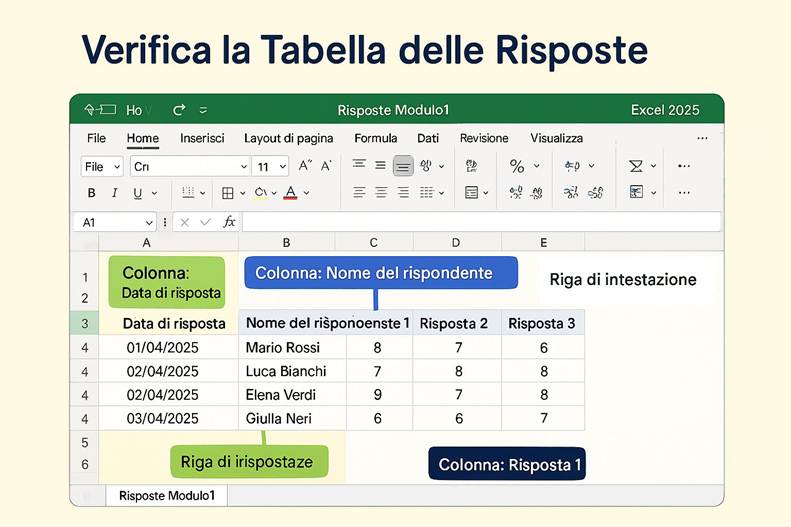Image resolution: width=791 pixels, height=527 pixels.
Task: Apply percent number format
Action: 517,166
